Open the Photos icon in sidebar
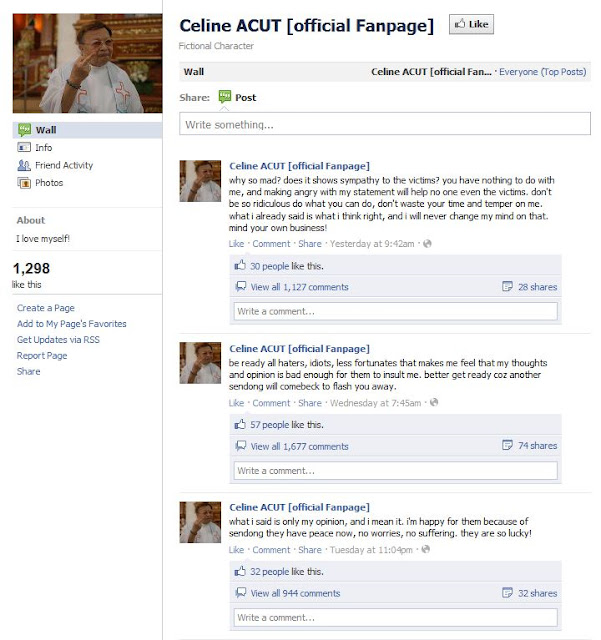This screenshot has height=640, width=601. coord(24,183)
